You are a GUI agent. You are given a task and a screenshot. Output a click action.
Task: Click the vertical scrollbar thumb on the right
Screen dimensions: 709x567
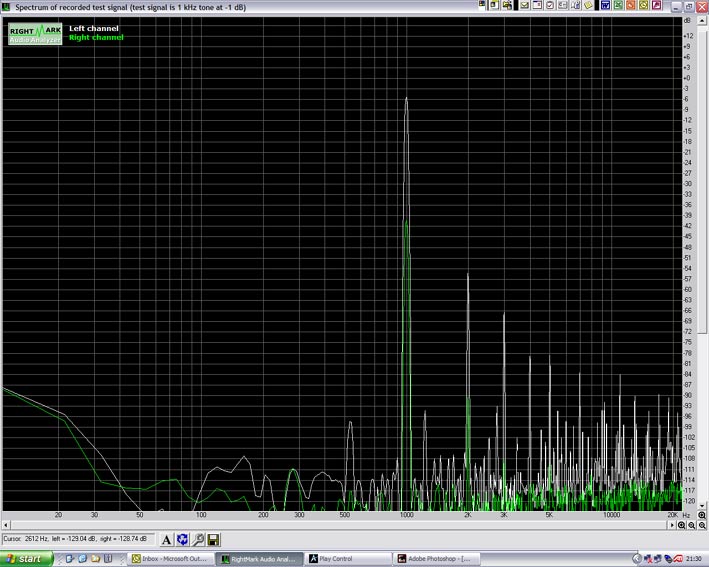(702, 180)
